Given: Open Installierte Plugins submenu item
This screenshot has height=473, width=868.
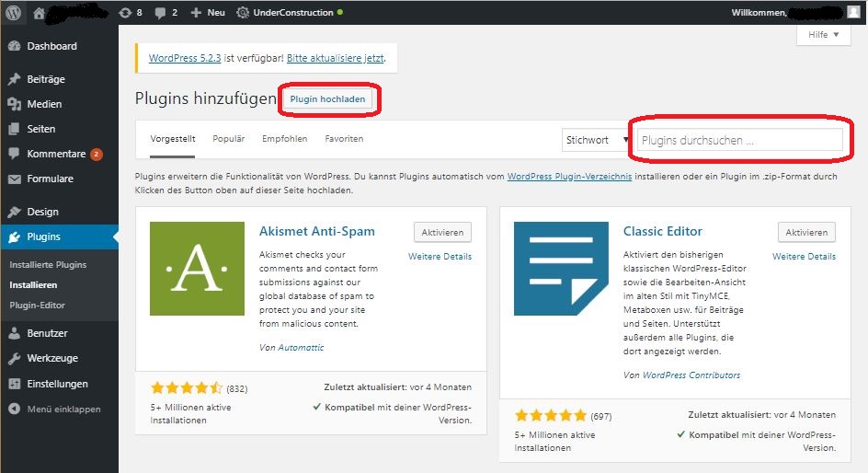Looking at the screenshot, I should 48,265.
